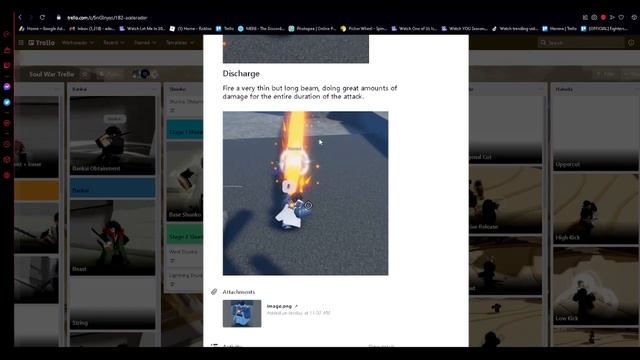Viewport: 640px width, 360px height.
Task: Click the Discharge description paragraph
Action: [310, 92]
